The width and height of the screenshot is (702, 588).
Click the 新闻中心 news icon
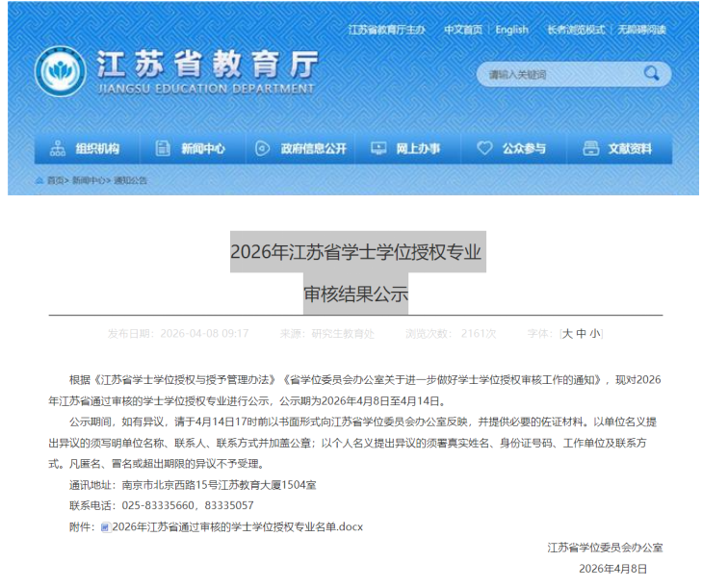tap(163, 148)
